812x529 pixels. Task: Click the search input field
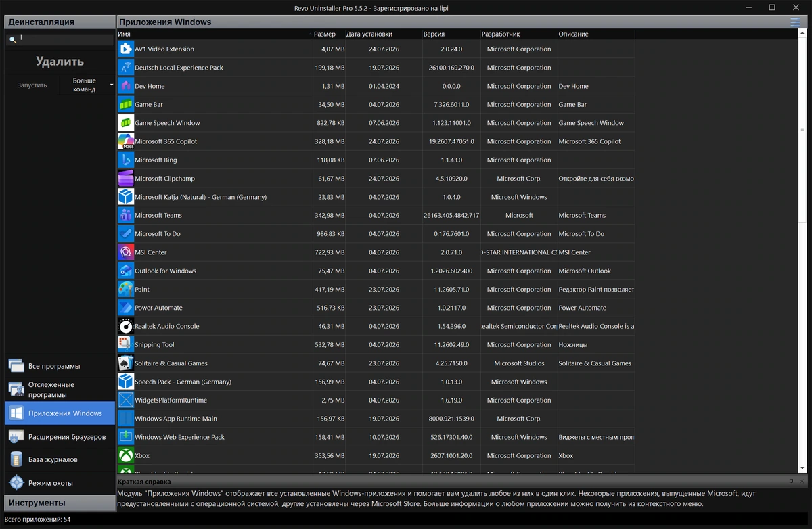pyautogui.click(x=66, y=40)
